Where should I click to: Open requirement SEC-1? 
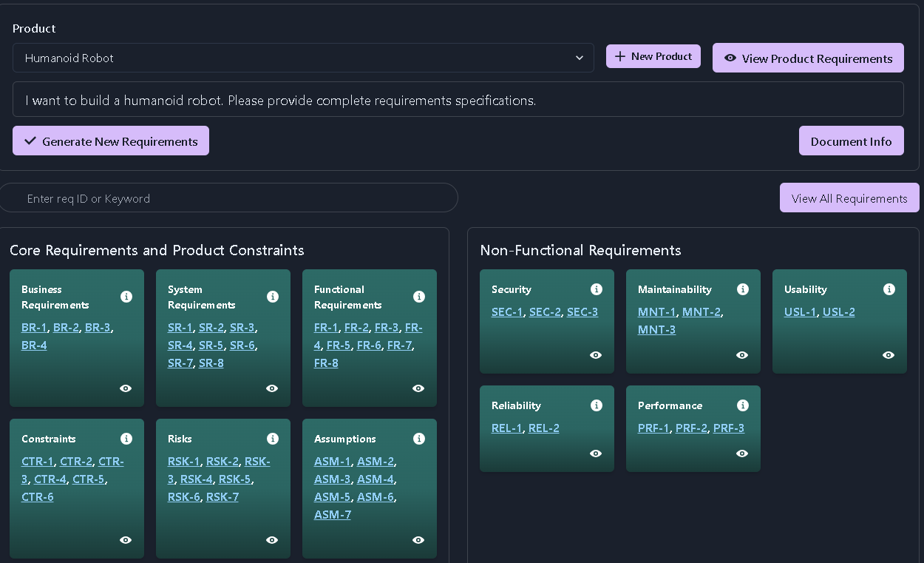click(x=507, y=311)
